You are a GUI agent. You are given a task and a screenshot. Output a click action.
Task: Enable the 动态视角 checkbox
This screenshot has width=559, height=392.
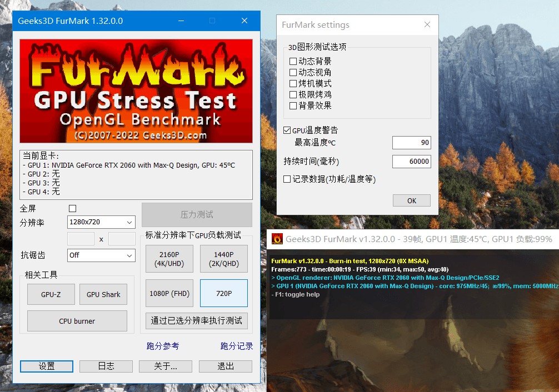[x=293, y=73]
